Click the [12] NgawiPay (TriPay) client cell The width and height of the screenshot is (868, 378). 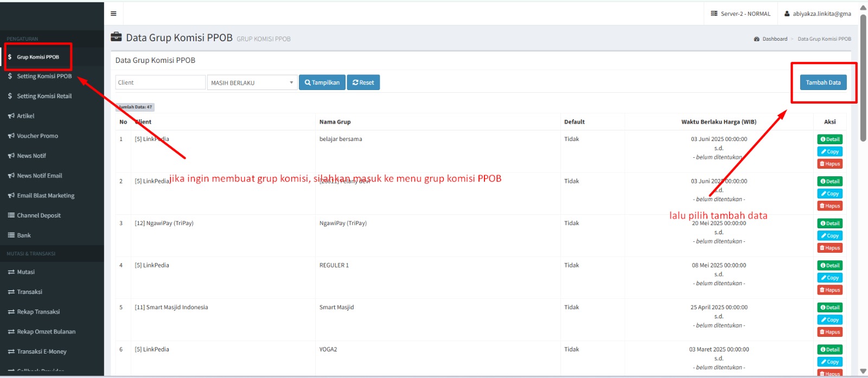[164, 223]
